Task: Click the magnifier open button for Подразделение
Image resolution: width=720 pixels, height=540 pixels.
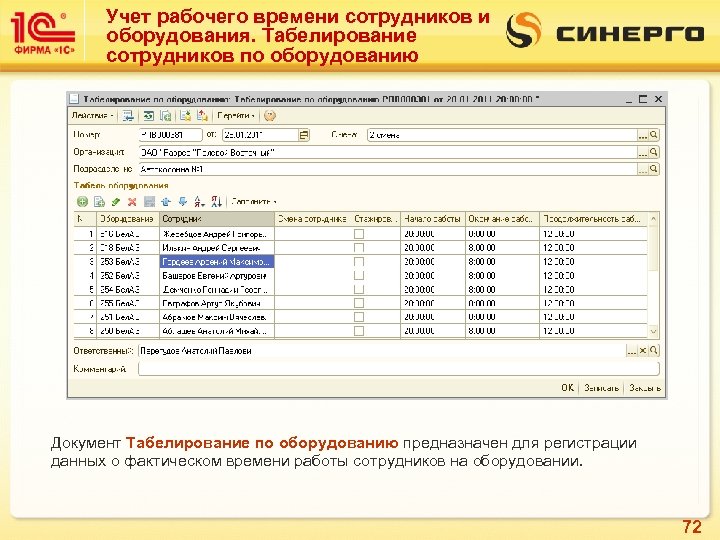Action: pos(653,169)
